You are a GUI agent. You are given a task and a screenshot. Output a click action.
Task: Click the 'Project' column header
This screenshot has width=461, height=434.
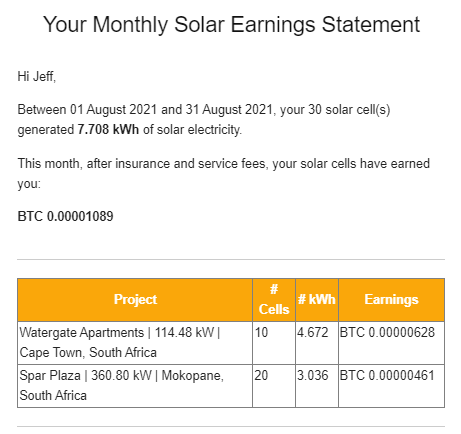tap(135, 300)
